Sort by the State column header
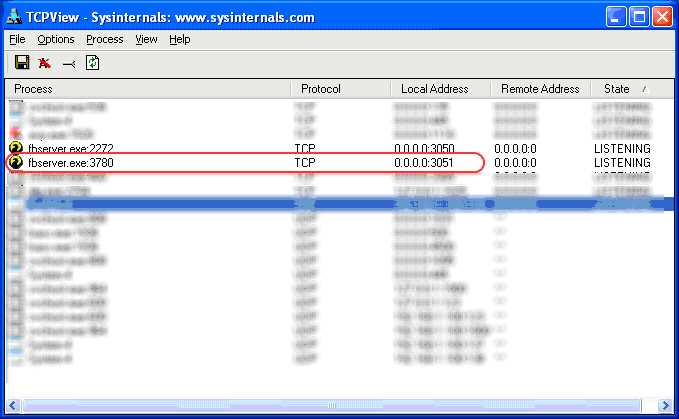The width and height of the screenshot is (679, 419). click(632, 89)
